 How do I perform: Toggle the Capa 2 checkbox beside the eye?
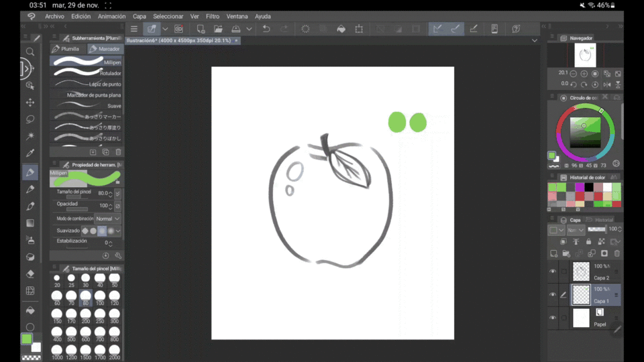564,271
